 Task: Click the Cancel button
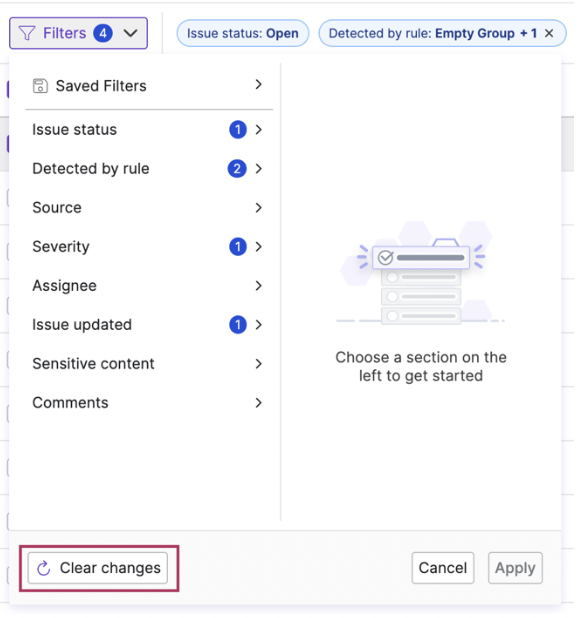coord(443,568)
